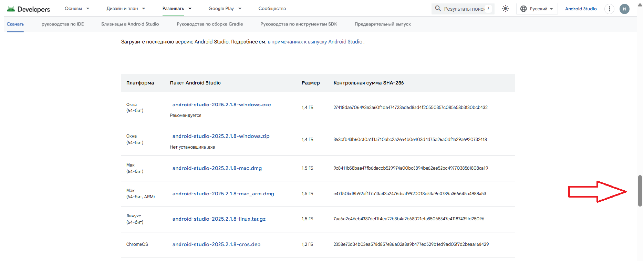
Task: Download android-studio-2025.2.1.8-linux.tar.gz
Action: (x=219, y=219)
